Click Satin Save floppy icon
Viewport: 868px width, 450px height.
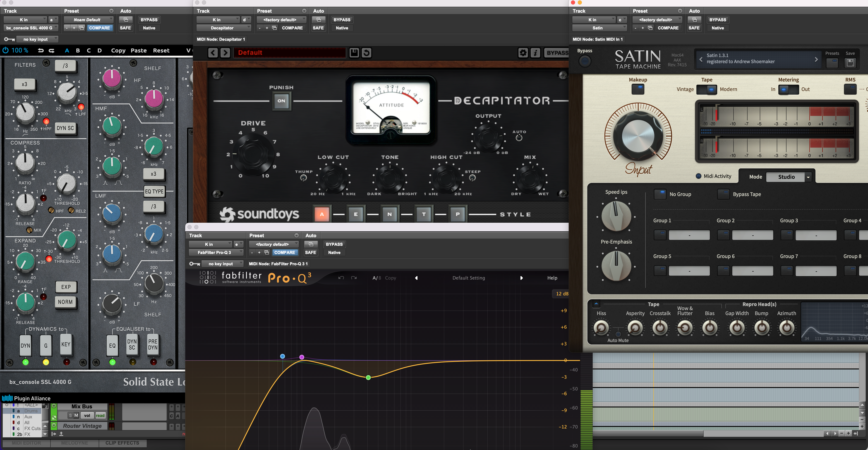pos(850,62)
